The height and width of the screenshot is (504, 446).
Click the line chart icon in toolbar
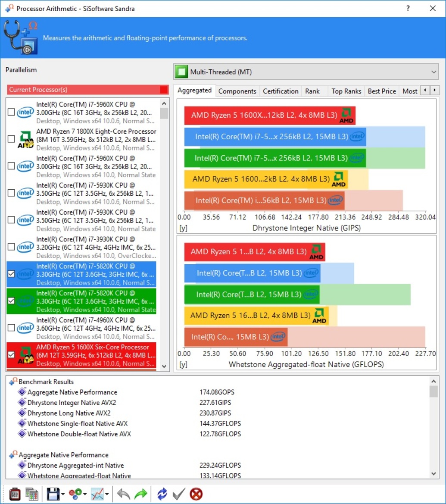[x=97, y=494]
